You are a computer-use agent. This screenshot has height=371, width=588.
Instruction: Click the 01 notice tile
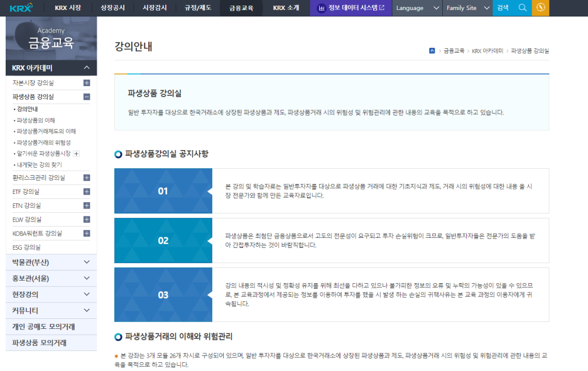click(163, 191)
